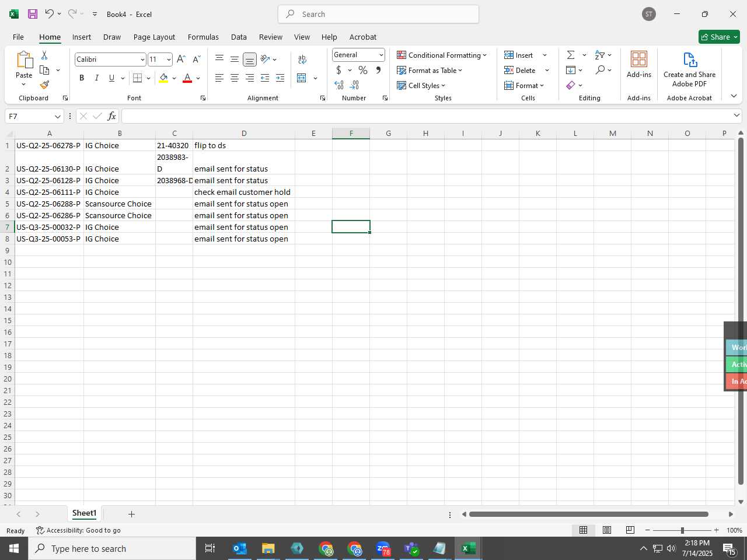The height and width of the screenshot is (560, 747).
Task: Click the AutoSum sigma icon
Action: 571,55
